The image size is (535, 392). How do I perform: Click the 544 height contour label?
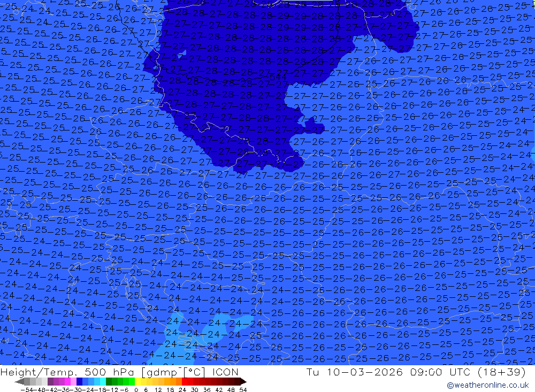278,78
